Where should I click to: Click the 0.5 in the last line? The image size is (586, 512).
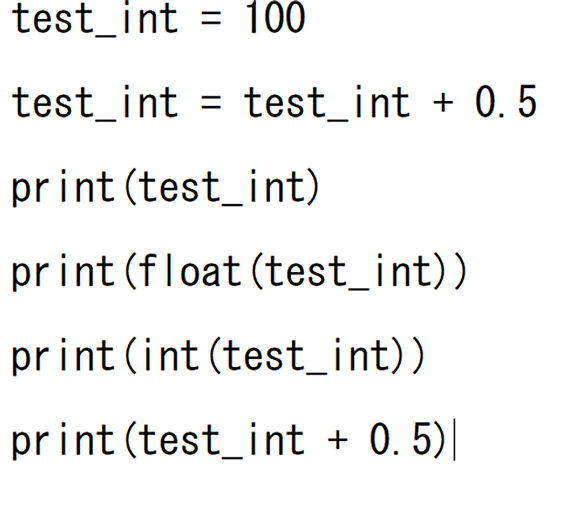(401, 439)
